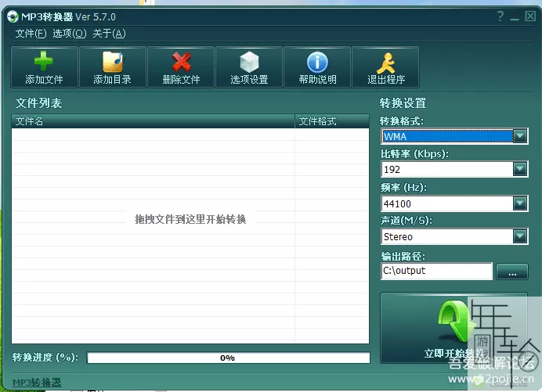Click 立即开始转换 start button
The width and height of the screenshot is (542, 392).
click(453, 328)
